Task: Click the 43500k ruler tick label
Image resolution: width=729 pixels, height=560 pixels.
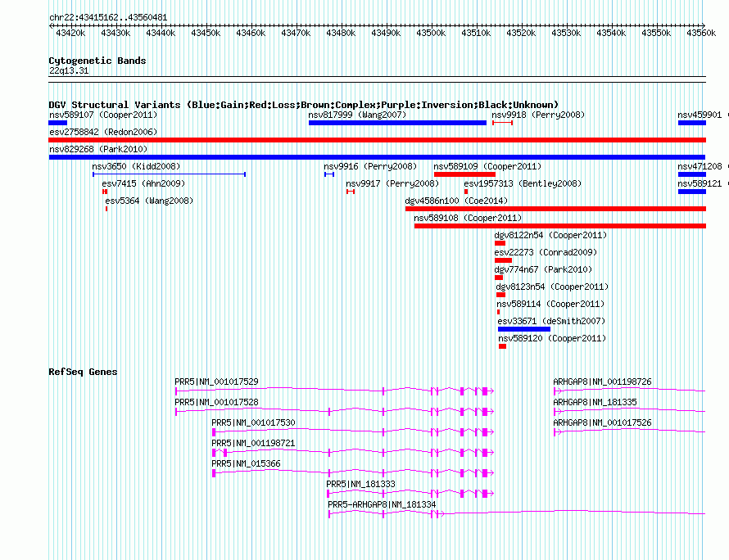Action: point(431,33)
